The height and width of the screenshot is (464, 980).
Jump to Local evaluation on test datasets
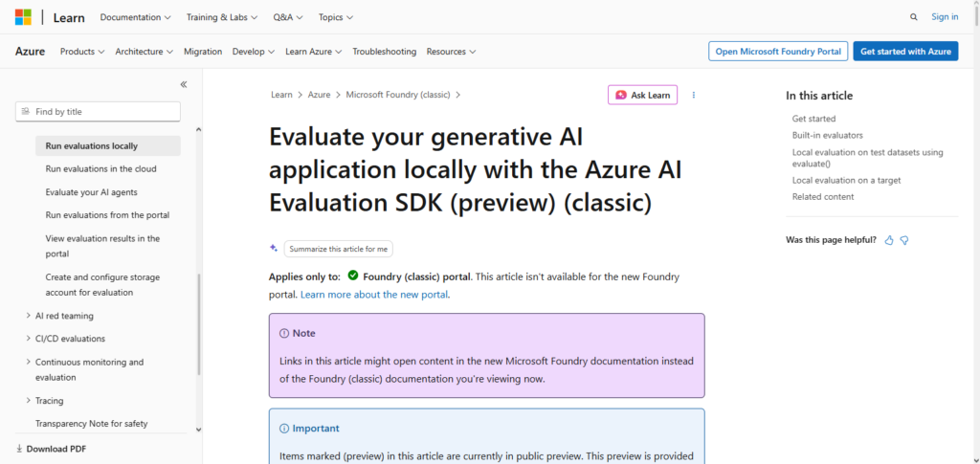click(x=867, y=157)
